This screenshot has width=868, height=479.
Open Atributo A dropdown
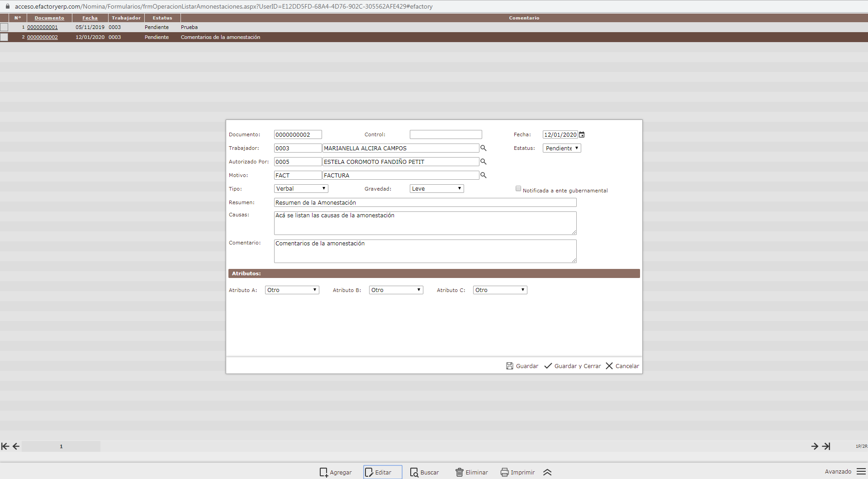292,290
